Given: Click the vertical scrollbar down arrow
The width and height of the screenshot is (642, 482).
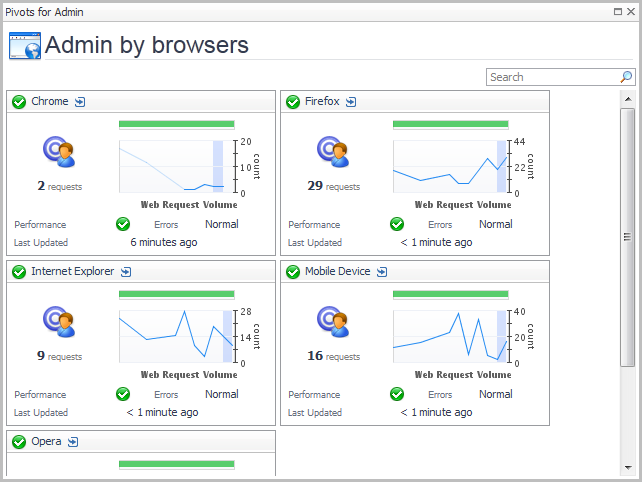Looking at the screenshot, I should coord(627,466).
